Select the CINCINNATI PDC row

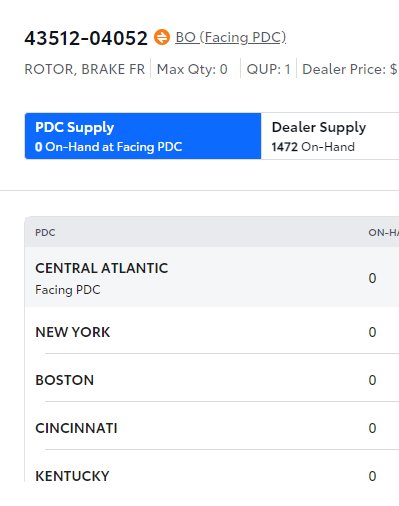(212, 428)
